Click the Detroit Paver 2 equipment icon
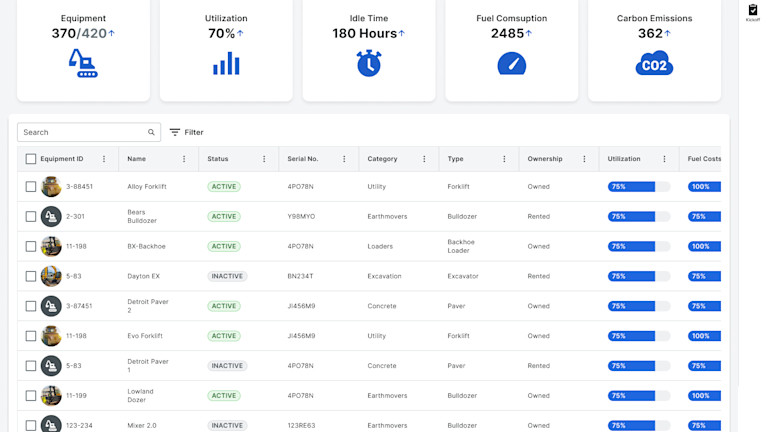The width and height of the screenshot is (768, 432). 51,306
